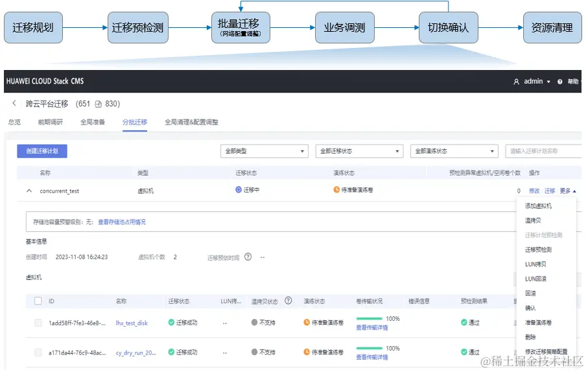The width and height of the screenshot is (588, 372).
Task: Select LUN回滚 in the 更多 menu
Action: pos(535,279)
